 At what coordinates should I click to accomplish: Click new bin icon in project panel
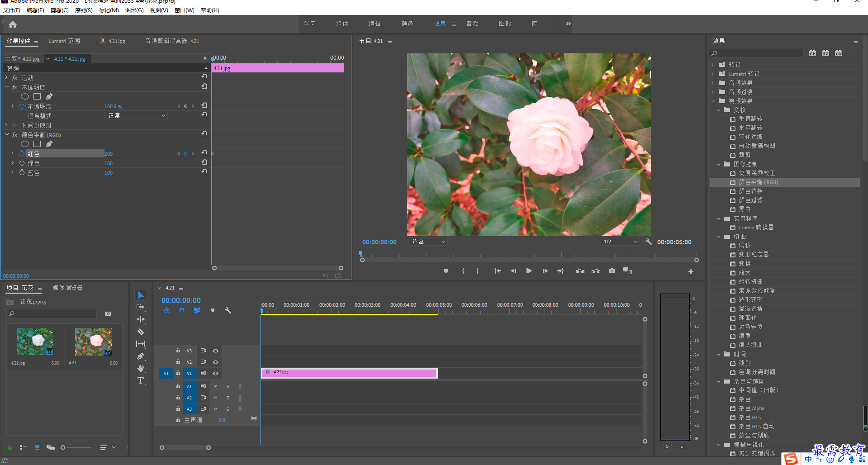[108, 313]
